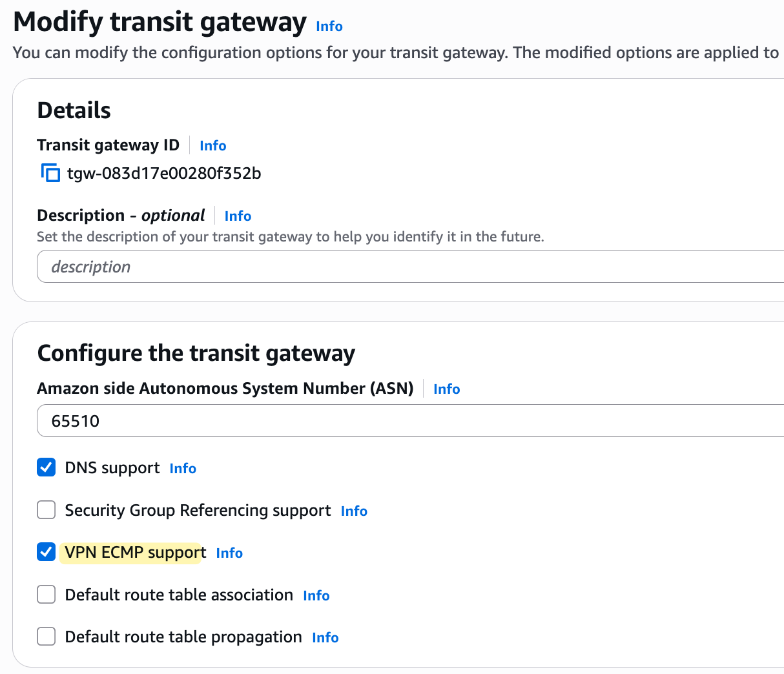The height and width of the screenshot is (674, 784).
Task: Click Info beside Amazon side ASN
Action: 446,389
